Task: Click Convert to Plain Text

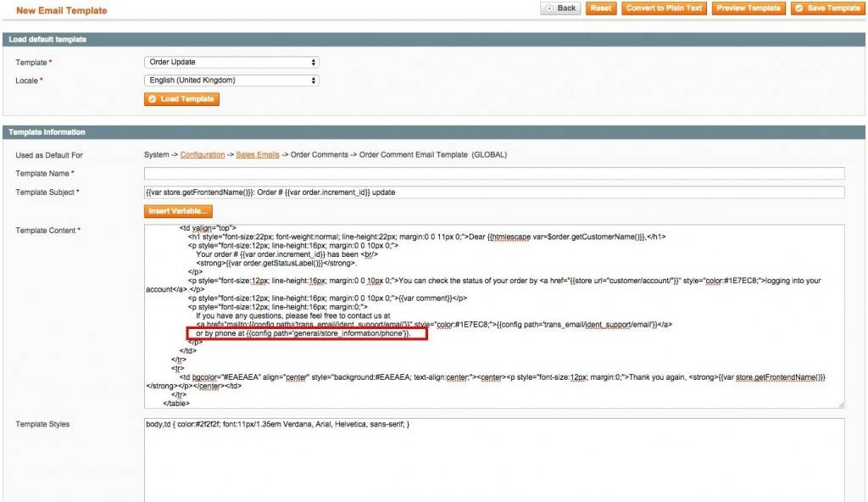Action: pyautogui.click(x=664, y=8)
